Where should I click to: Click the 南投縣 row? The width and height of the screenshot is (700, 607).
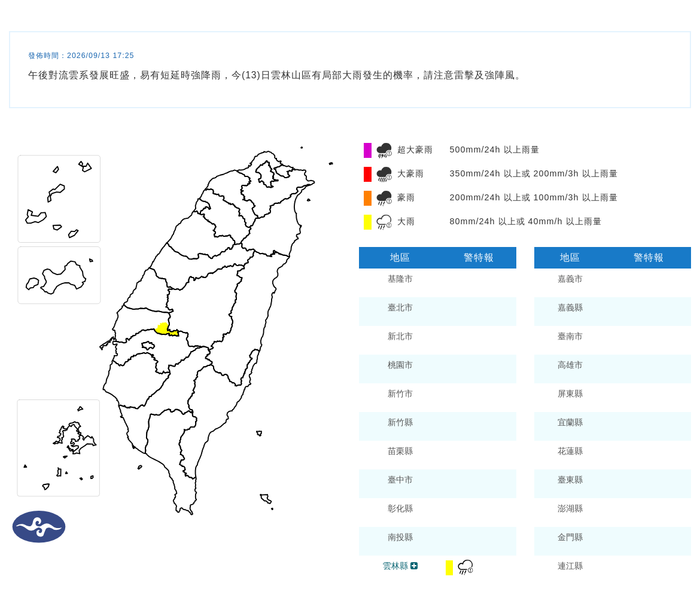(x=437, y=541)
